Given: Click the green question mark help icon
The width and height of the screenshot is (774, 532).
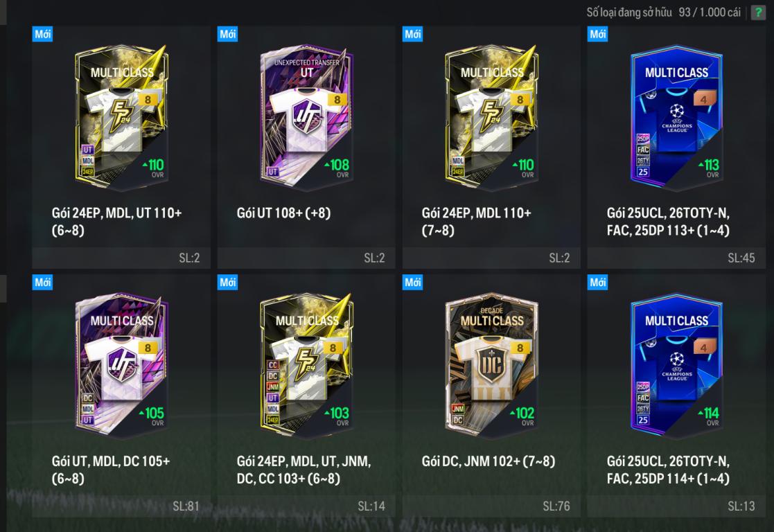Looking at the screenshot, I should pyautogui.click(x=757, y=12).
